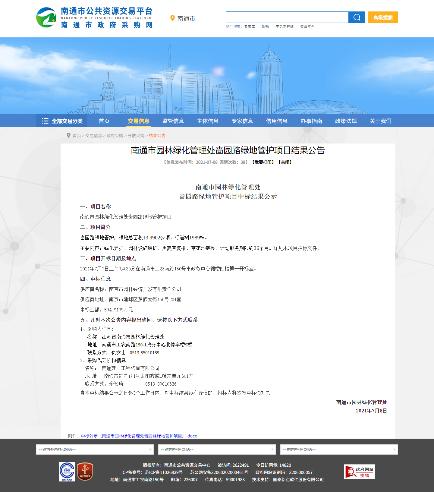Open the all-categories hamburger menu icon
434x492 pixels.
click(45, 121)
